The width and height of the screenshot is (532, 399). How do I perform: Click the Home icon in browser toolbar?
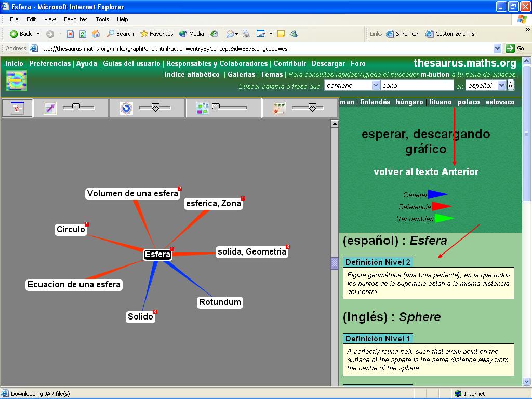point(96,34)
